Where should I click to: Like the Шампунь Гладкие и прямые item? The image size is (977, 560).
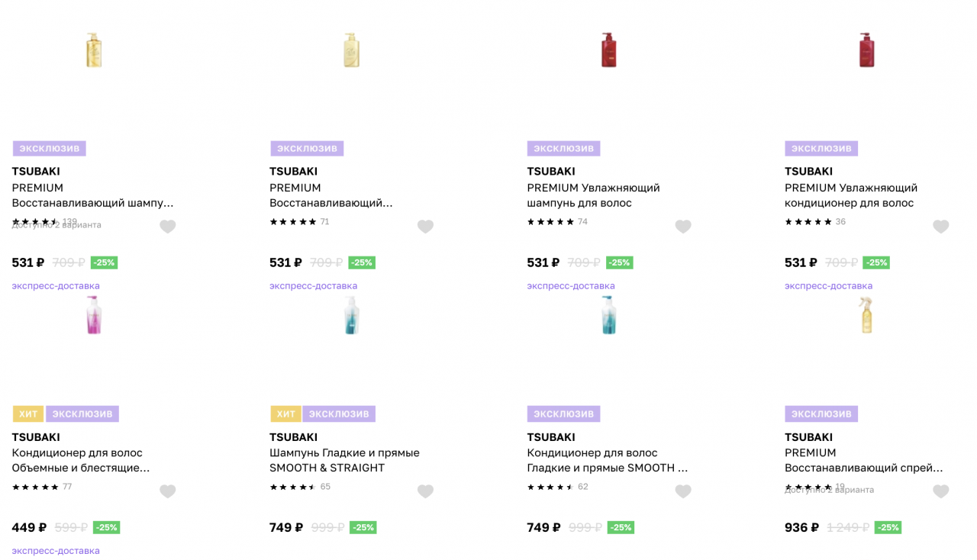pyautogui.click(x=426, y=491)
